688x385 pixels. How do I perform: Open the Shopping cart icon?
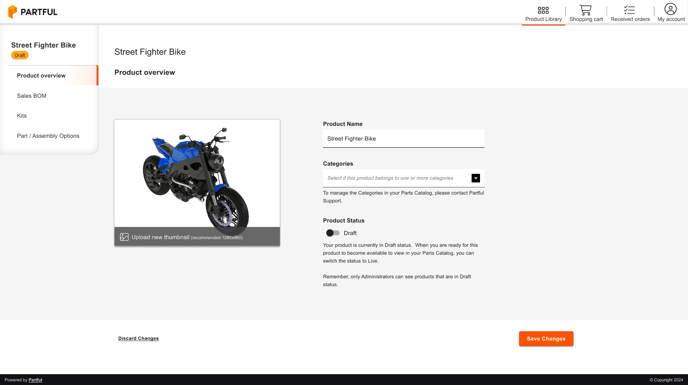tap(585, 10)
